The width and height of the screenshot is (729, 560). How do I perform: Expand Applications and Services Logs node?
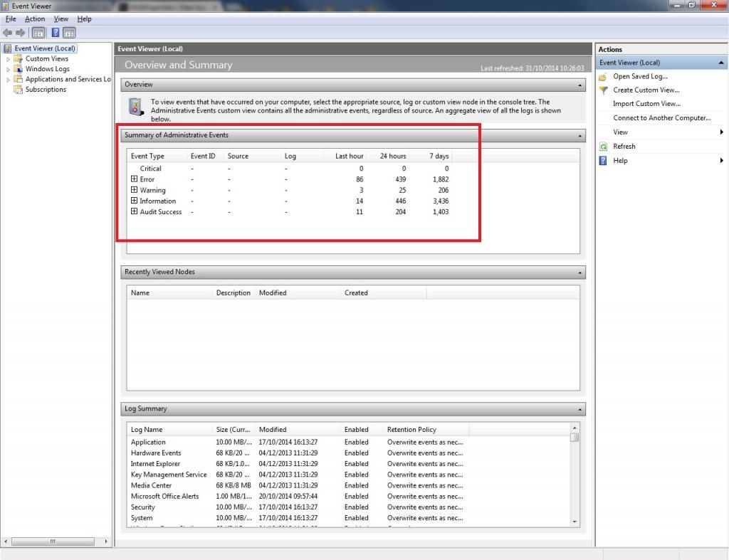point(8,80)
